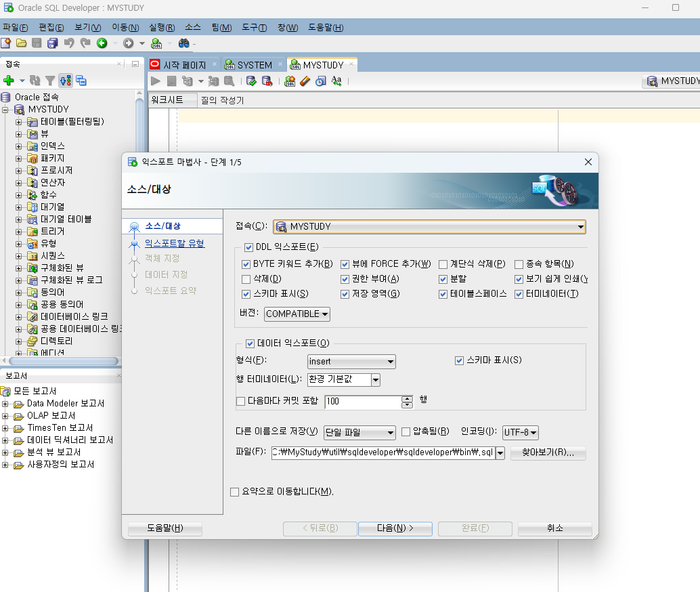This screenshot has height=592, width=700.
Task: Close the export wizard dialog
Action: 588,162
